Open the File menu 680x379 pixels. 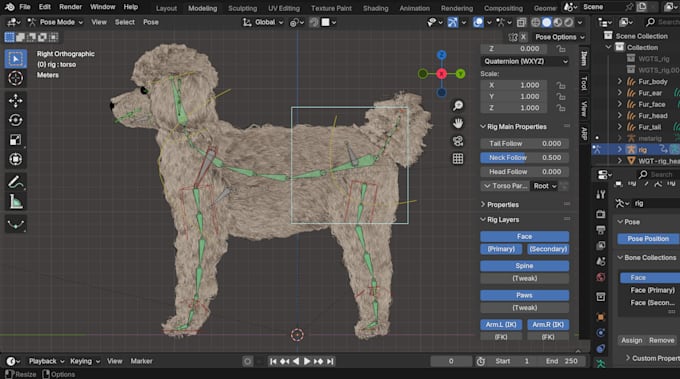click(x=25, y=7)
